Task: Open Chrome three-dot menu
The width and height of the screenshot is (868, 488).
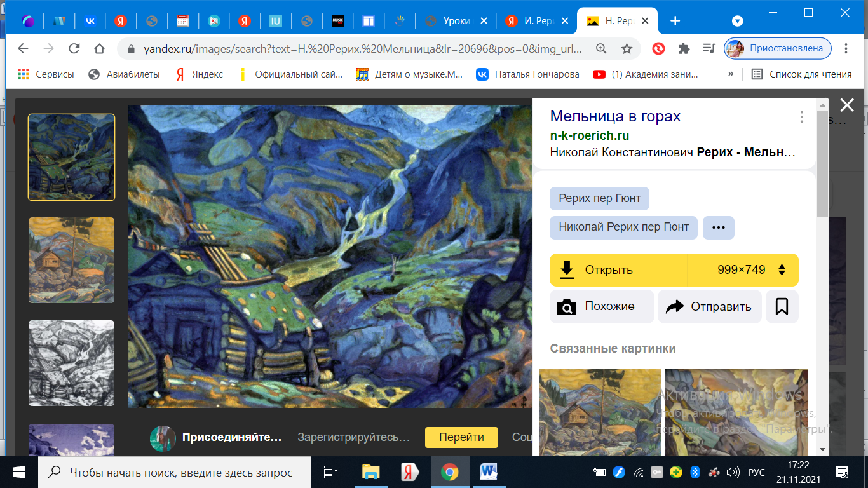Action: point(846,49)
